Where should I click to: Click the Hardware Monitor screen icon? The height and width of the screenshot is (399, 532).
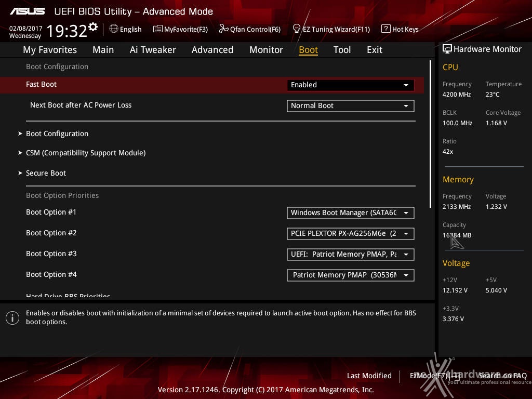pos(447,49)
